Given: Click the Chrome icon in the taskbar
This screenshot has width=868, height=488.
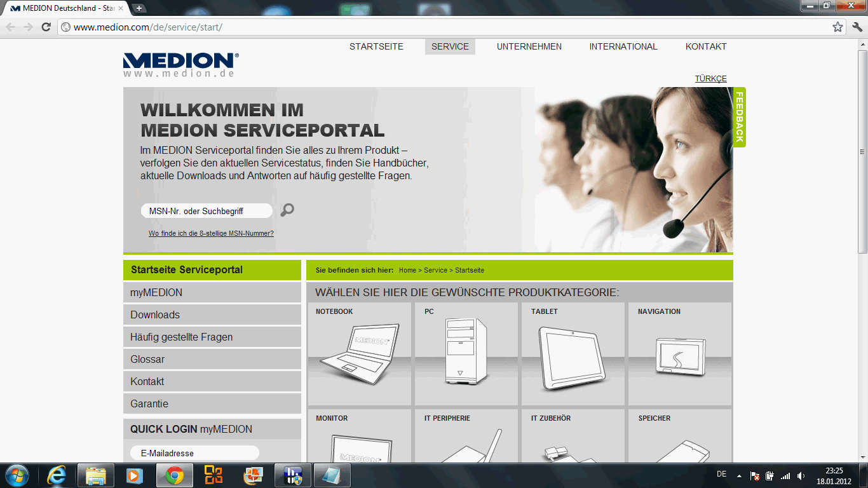Looking at the screenshot, I should [x=175, y=475].
